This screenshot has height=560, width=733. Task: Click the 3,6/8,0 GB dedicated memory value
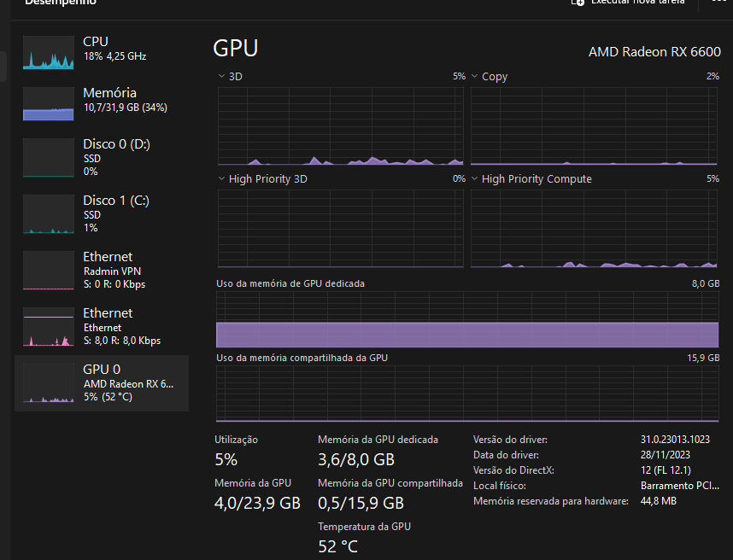[356, 459]
